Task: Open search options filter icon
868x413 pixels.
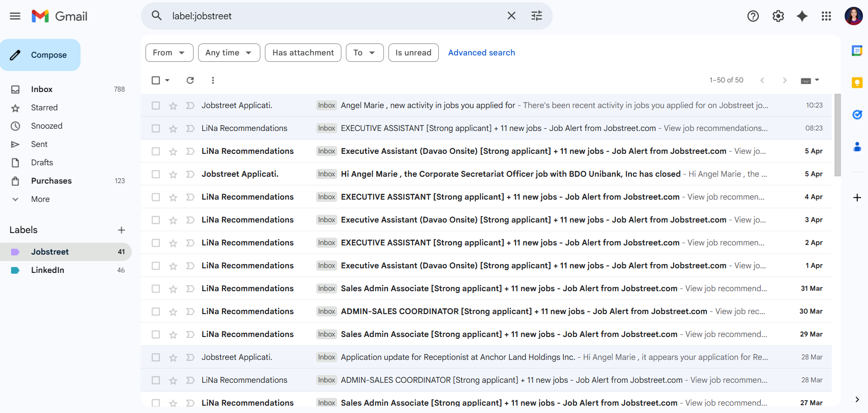Action: 537,16
